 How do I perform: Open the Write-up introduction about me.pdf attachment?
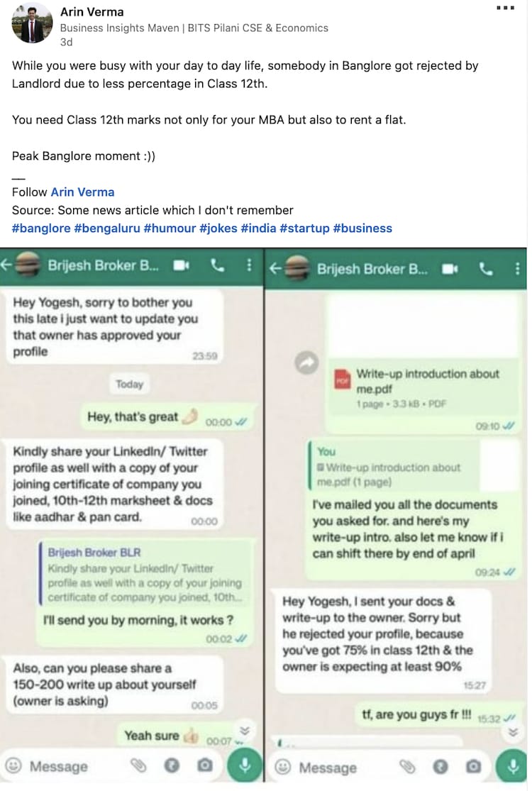click(x=423, y=388)
